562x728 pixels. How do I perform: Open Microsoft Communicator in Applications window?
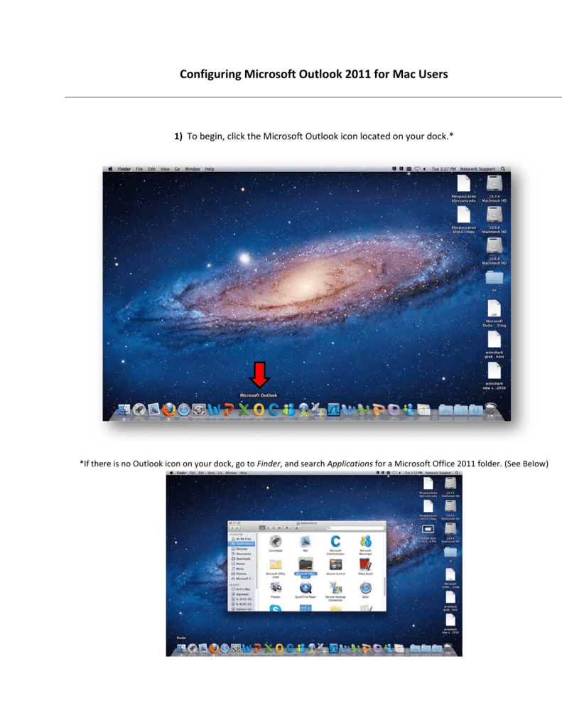click(x=335, y=545)
